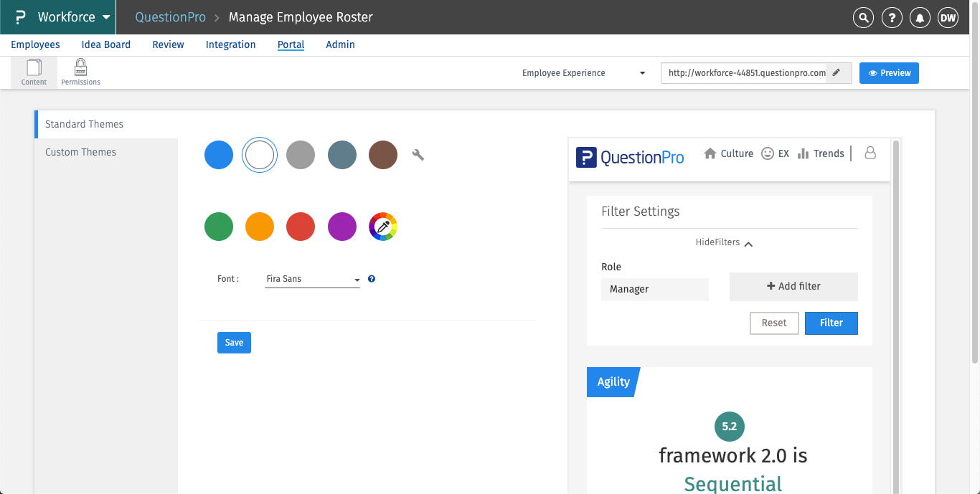Select the green theme color swatch
This screenshot has height=494, width=980.
click(x=219, y=227)
